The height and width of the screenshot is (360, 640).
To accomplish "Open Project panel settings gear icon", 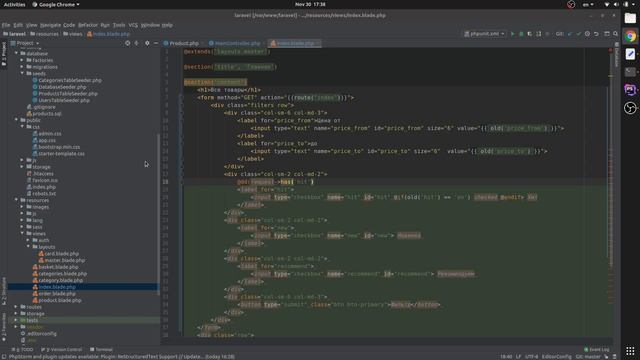I will (x=147, y=43).
